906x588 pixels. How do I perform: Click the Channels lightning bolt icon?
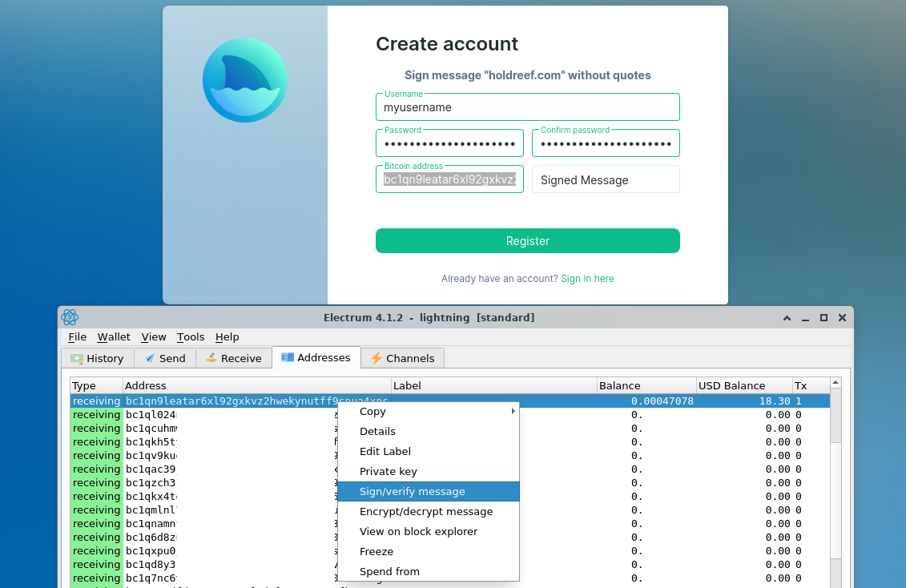(376, 358)
